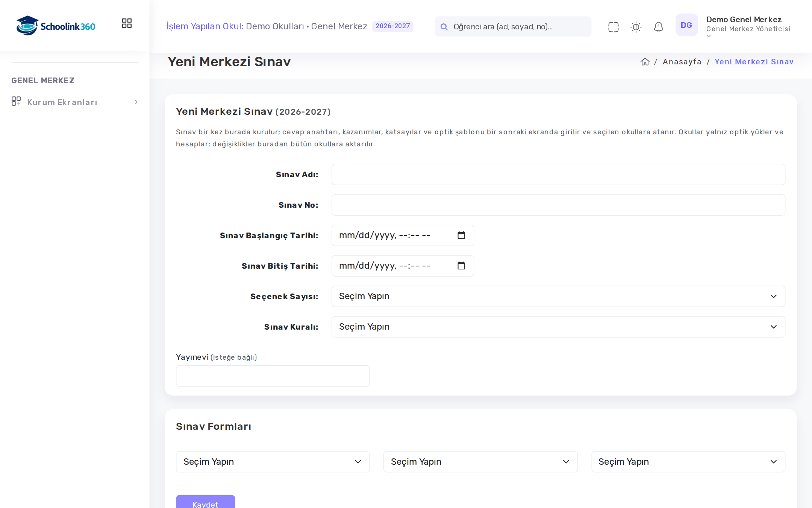The image size is (812, 508).
Task: Open the Seçenek Sayısı dropdown
Action: pyautogui.click(x=558, y=296)
